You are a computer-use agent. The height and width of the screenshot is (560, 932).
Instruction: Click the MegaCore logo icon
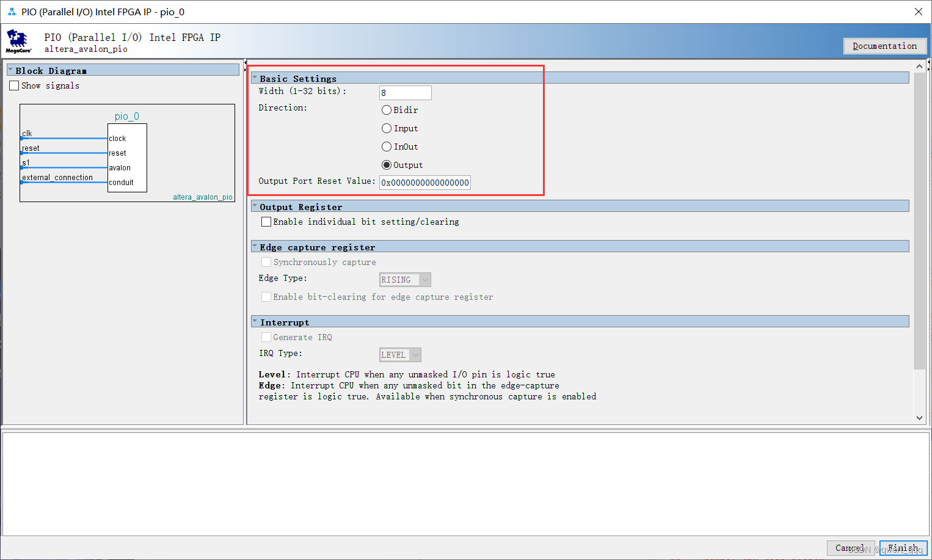click(x=18, y=41)
